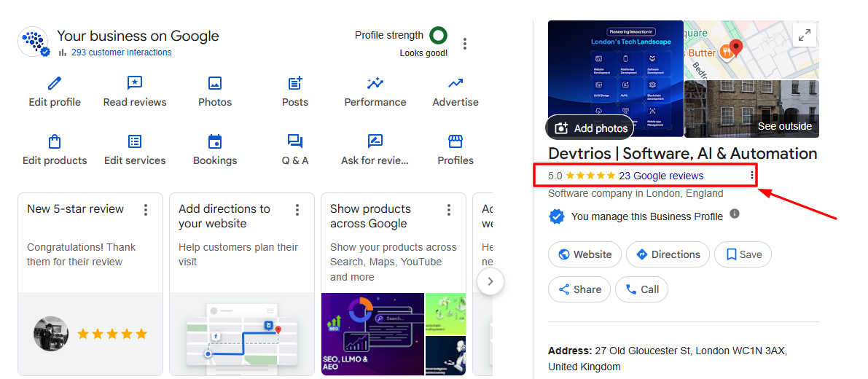Click Looks good! status text
The image size is (868, 379).
[x=423, y=54]
